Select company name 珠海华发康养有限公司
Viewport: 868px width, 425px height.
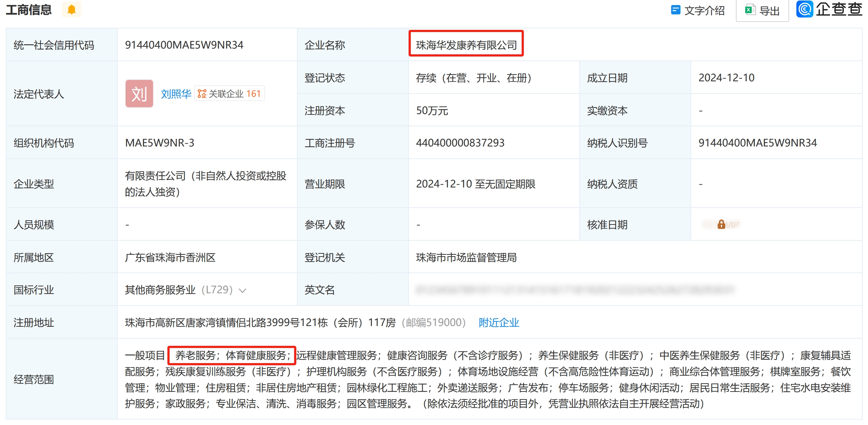coord(466,45)
